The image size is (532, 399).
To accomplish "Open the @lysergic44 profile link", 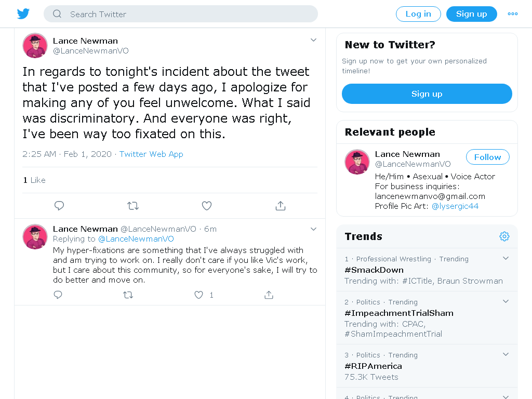I will click(x=455, y=206).
